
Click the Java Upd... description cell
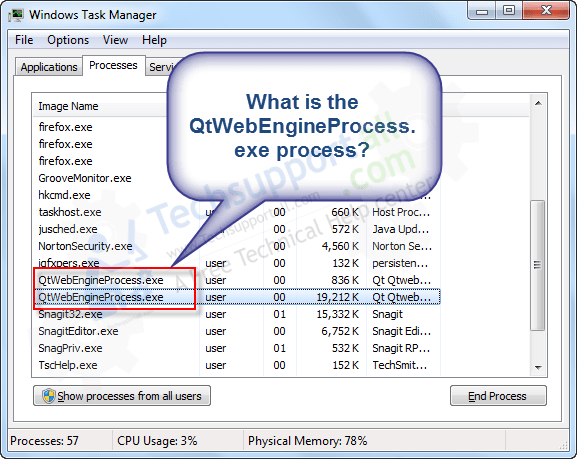[x=400, y=229]
